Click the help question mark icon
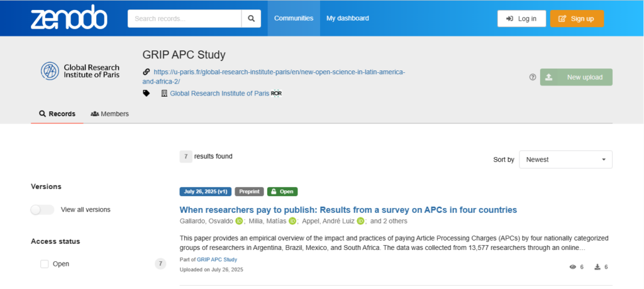644x289 pixels. pyautogui.click(x=533, y=77)
